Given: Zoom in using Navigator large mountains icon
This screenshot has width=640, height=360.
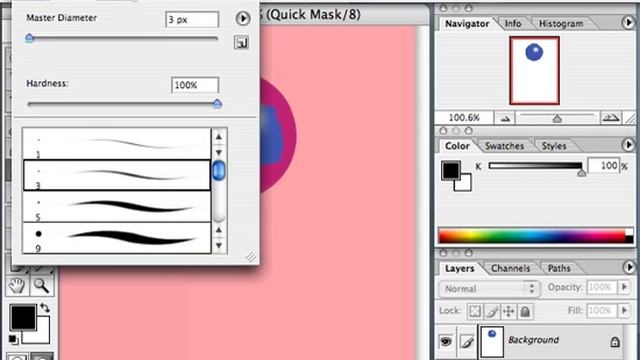Looking at the screenshot, I should pos(611,118).
